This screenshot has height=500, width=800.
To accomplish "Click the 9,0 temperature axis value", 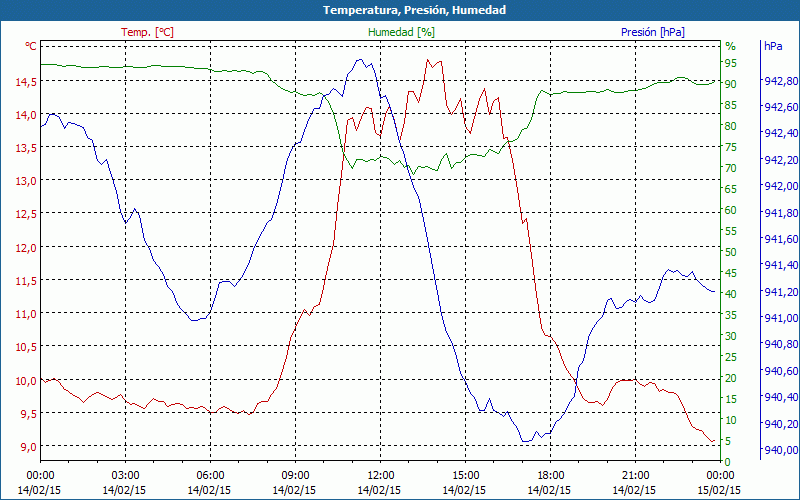I will pyautogui.click(x=29, y=447).
